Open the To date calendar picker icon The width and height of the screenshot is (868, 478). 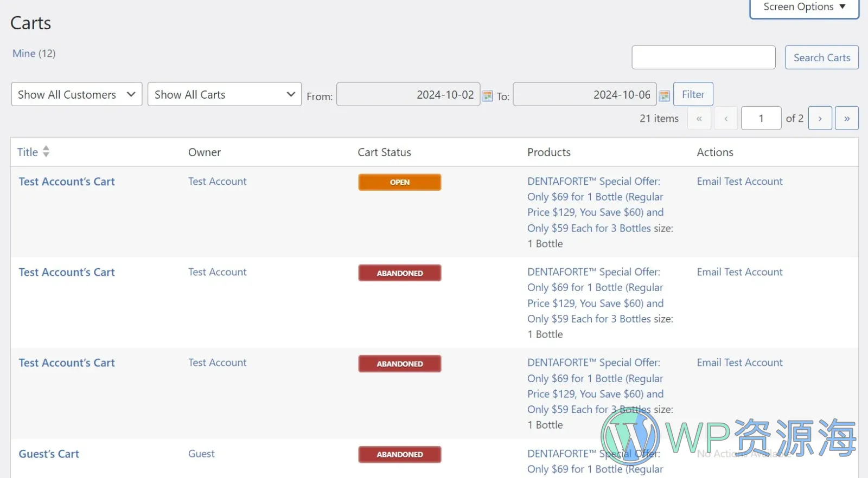[x=664, y=96]
